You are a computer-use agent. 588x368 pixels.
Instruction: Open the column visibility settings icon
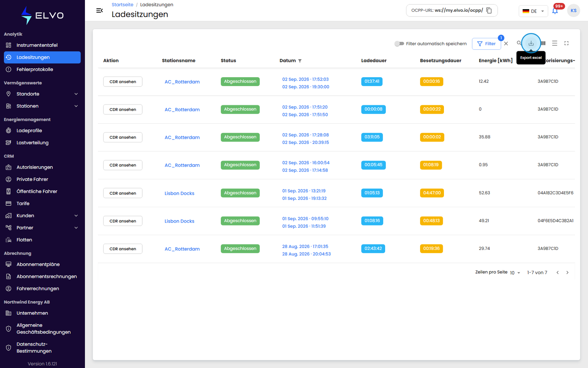coord(543,43)
